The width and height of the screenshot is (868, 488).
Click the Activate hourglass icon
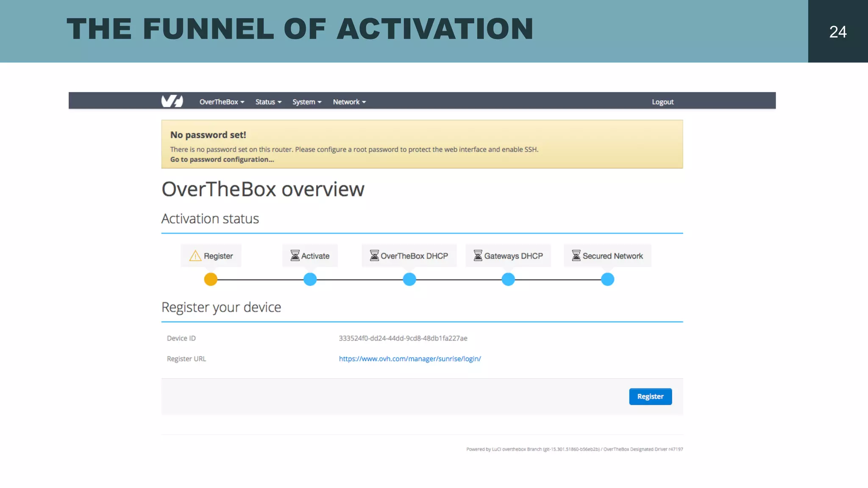coord(295,255)
